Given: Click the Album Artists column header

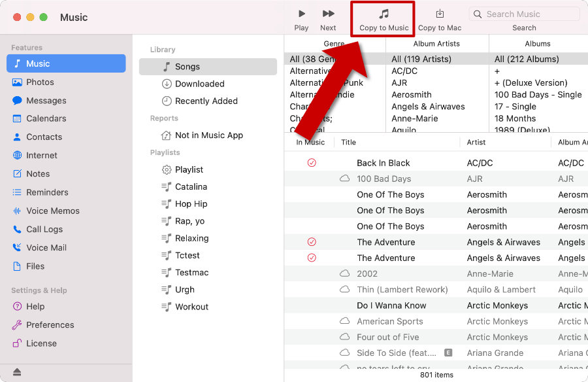Looking at the screenshot, I should click(436, 44).
